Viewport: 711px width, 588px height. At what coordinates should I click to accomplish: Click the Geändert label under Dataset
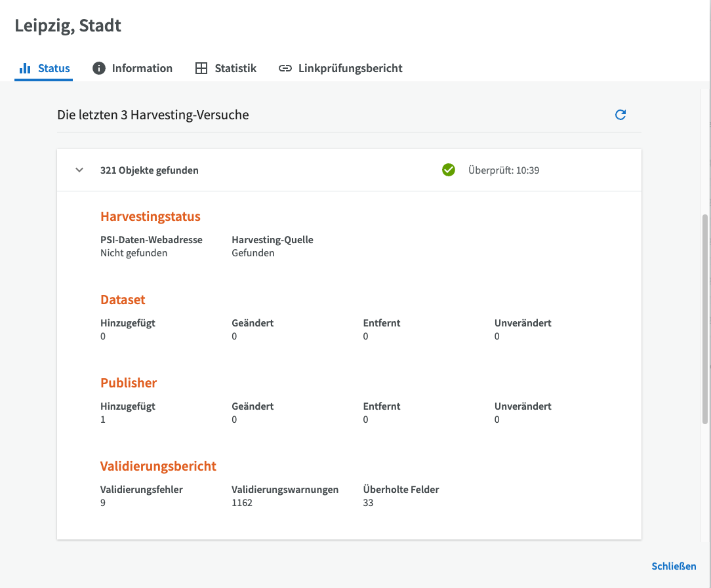(x=253, y=323)
